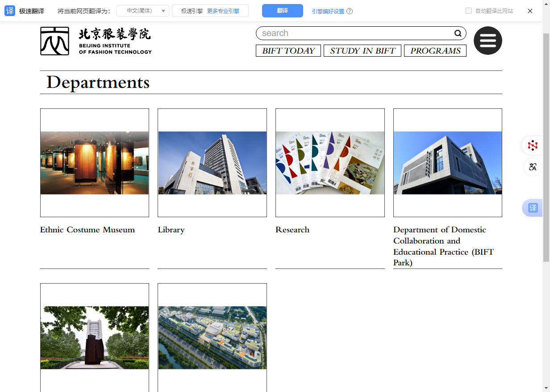Click the search magnifier icon
Image resolution: width=550 pixels, height=392 pixels.
(458, 33)
